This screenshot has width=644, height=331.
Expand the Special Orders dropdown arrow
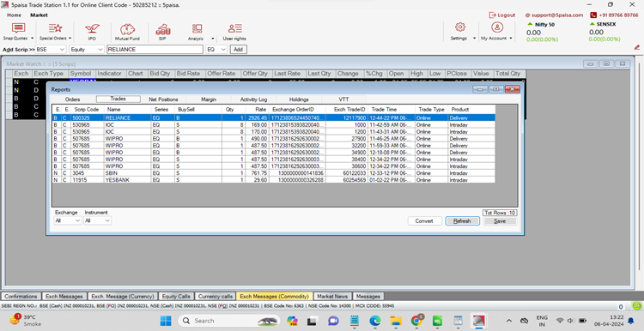coord(70,38)
